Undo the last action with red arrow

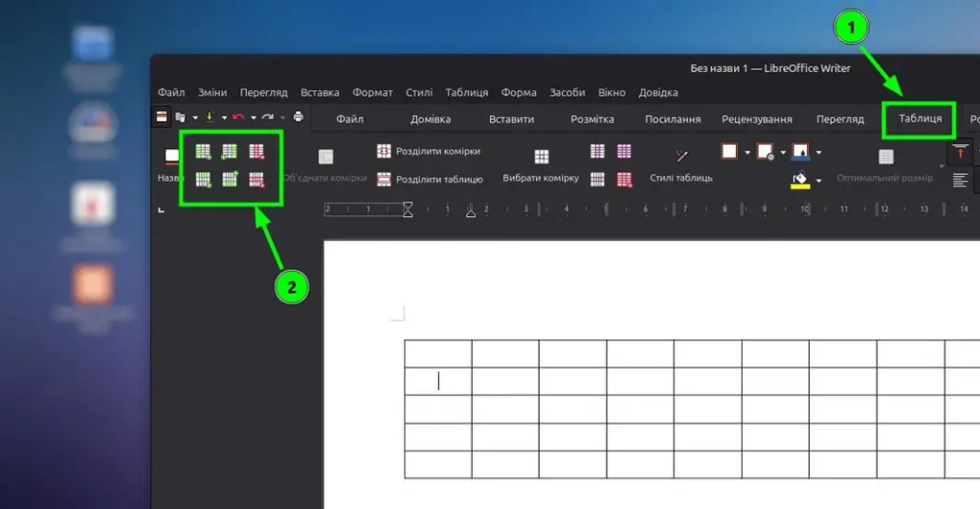[238, 117]
